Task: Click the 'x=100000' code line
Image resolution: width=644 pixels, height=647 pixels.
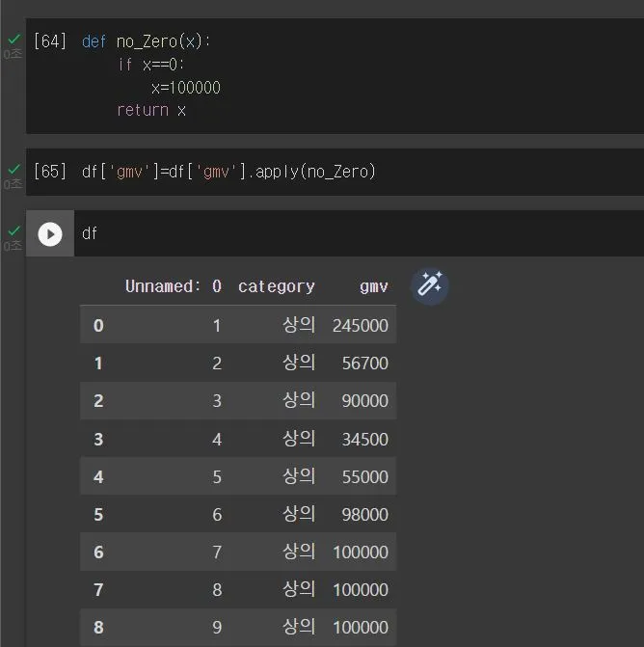Action: click(186, 88)
